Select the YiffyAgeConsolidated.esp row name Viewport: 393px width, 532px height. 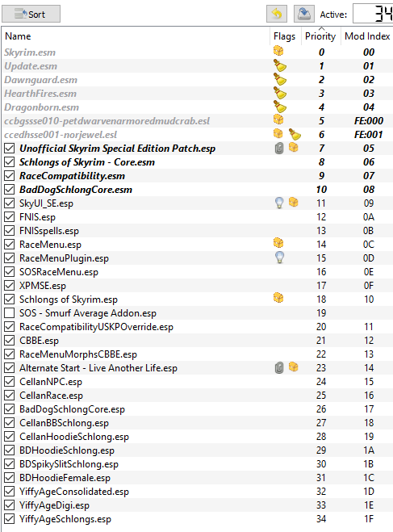click(74, 492)
